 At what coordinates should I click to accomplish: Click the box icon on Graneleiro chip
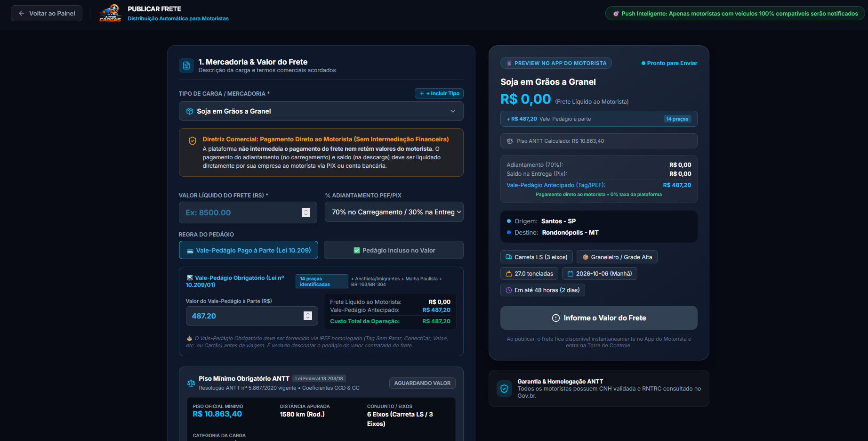click(586, 257)
